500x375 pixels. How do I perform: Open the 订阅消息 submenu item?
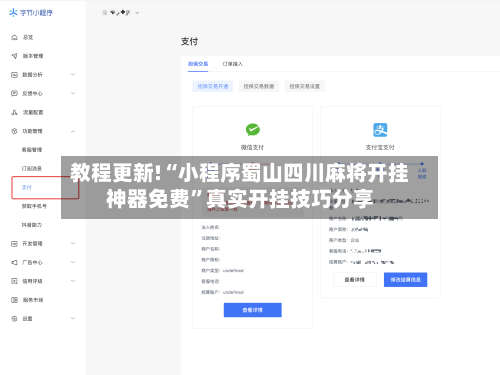(x=32, y=168)
